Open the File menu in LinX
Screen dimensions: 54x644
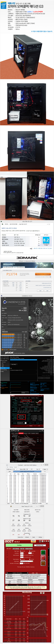click(8, 467)
